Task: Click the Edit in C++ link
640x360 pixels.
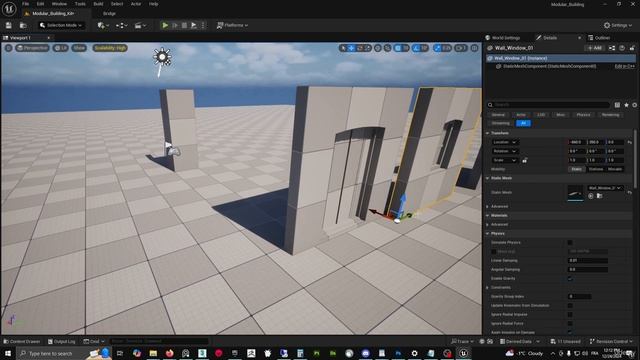Action: click(624, 66)
